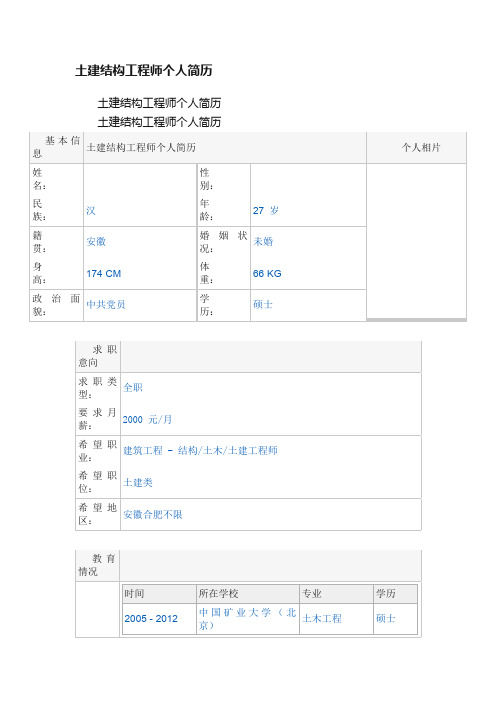Click the 身高 label
The width and height of the screenshot is (496, 702).
coord(39,273)
